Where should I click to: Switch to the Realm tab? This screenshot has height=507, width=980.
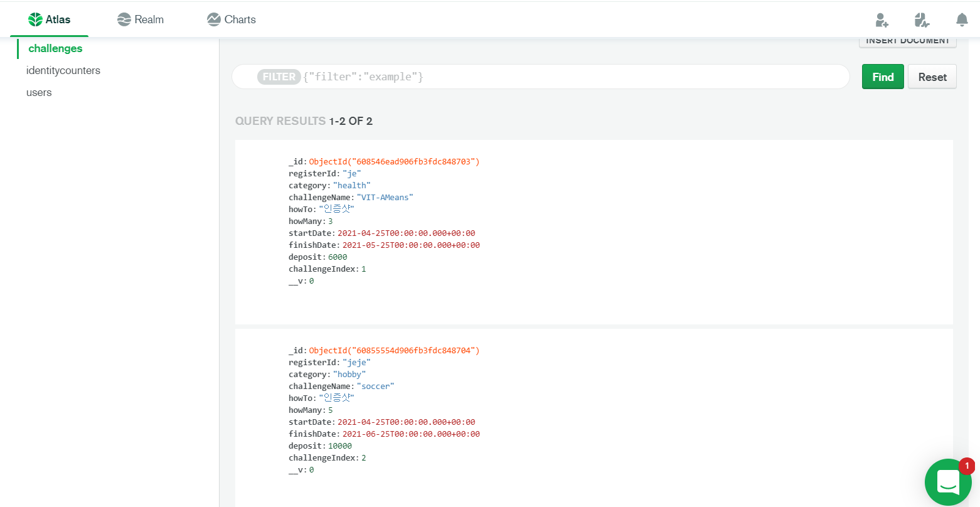tap(141, 19)
